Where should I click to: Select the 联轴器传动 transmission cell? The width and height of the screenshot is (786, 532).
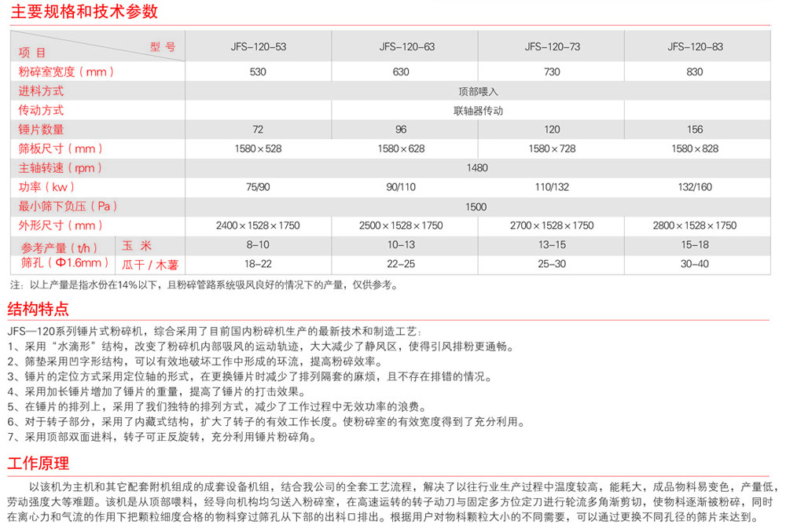478,111
